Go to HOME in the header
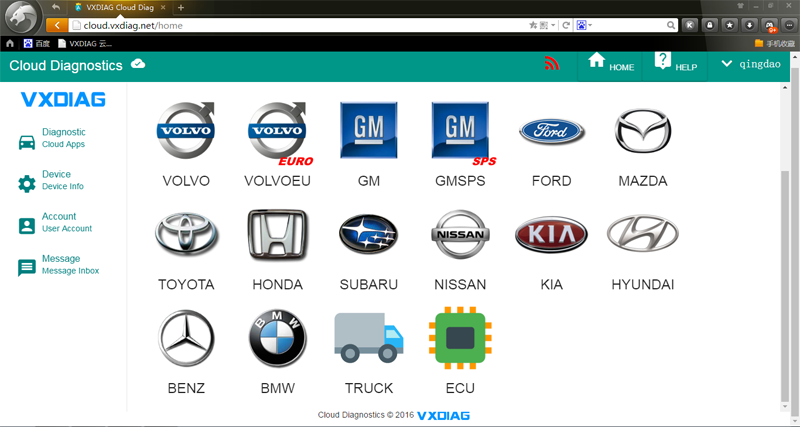 610,64
